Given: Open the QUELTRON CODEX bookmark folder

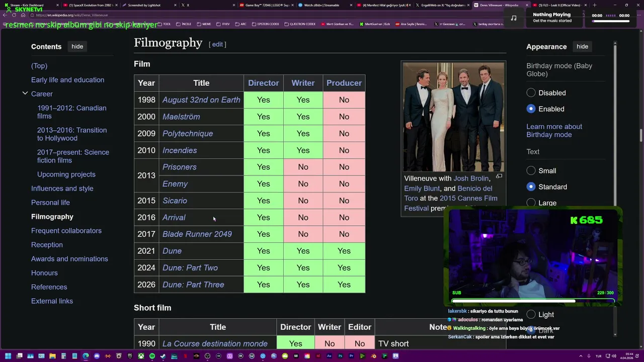Looking at the screenshot, I should [300, 24].
